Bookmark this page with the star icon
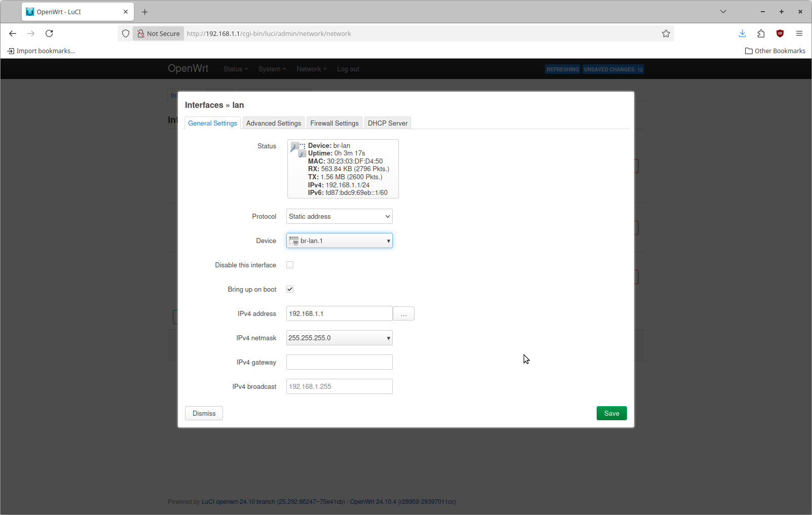Image resolution: width=812 pixels, height=515 pixels. (666, 33)
